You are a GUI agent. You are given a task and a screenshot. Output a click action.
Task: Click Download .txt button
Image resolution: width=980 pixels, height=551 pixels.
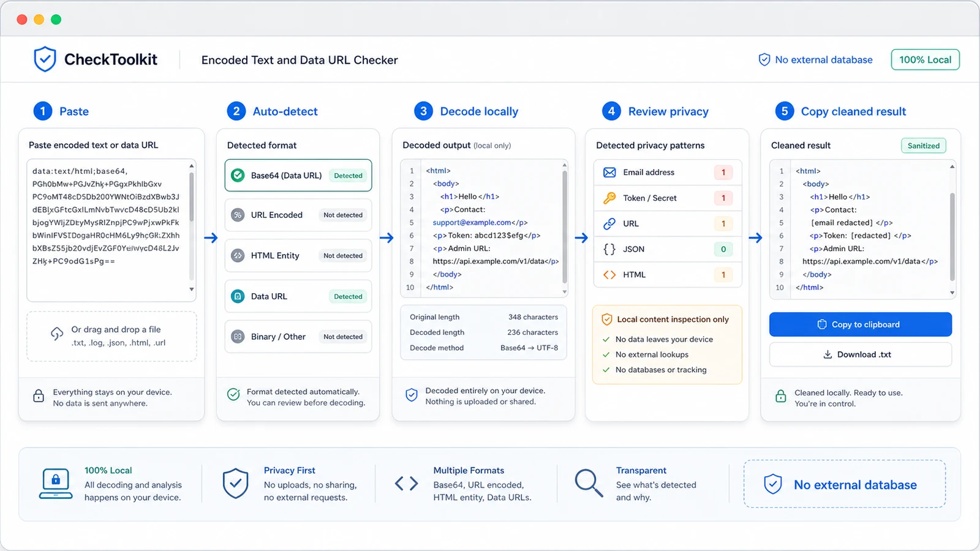861,354
